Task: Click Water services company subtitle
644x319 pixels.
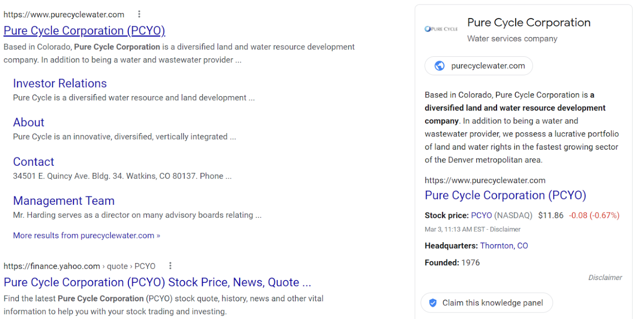Action: [512, 39]
